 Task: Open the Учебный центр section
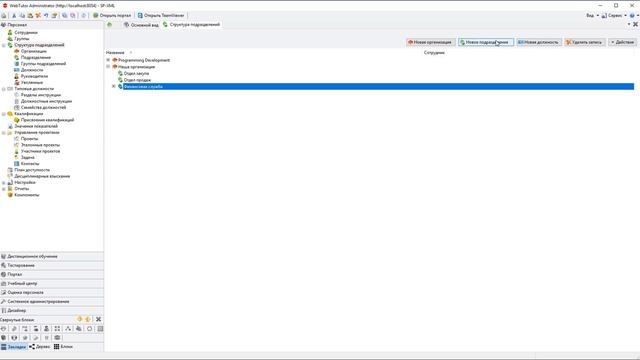click(x=52, y=283)
